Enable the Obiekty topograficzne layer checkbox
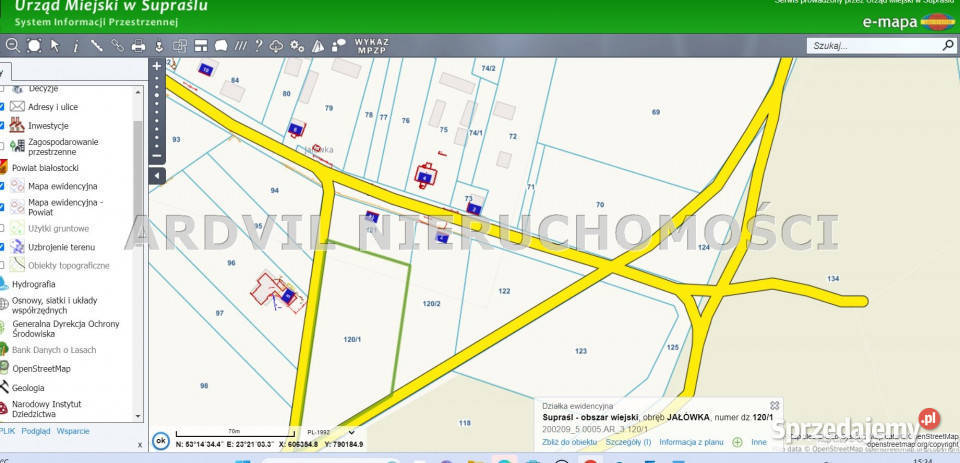Screen dimensions: 960x463 [x=2, y=265]
